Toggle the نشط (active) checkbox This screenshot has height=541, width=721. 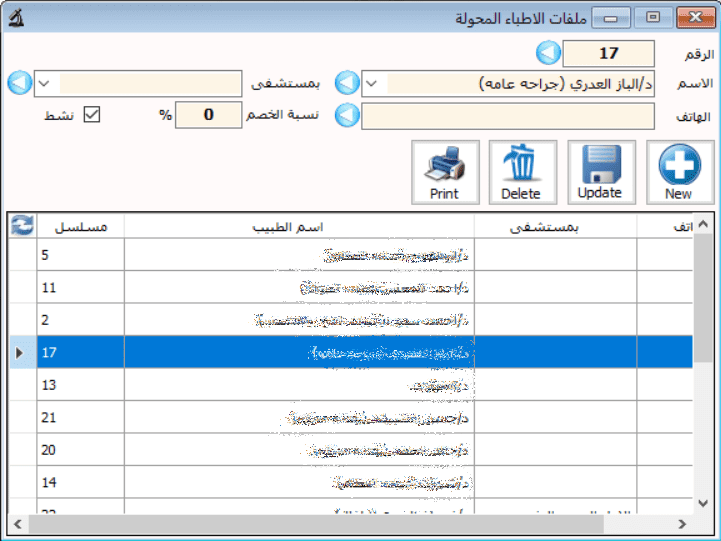click(92, 115)
